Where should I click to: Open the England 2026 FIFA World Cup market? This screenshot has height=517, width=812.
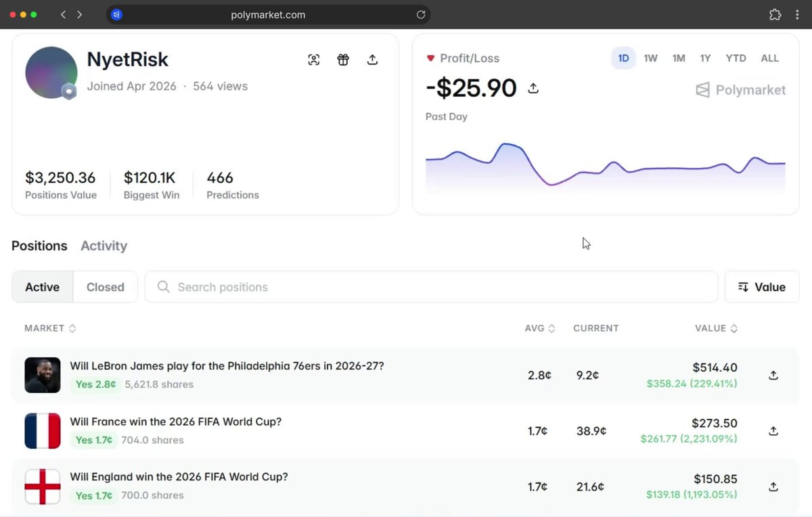pos(179,477)
